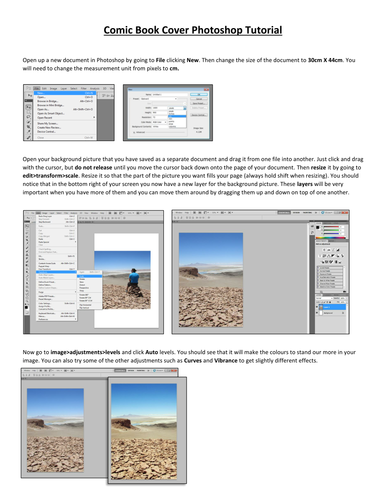Open Background Contents dropdown in New dialog

pos(160,127)
